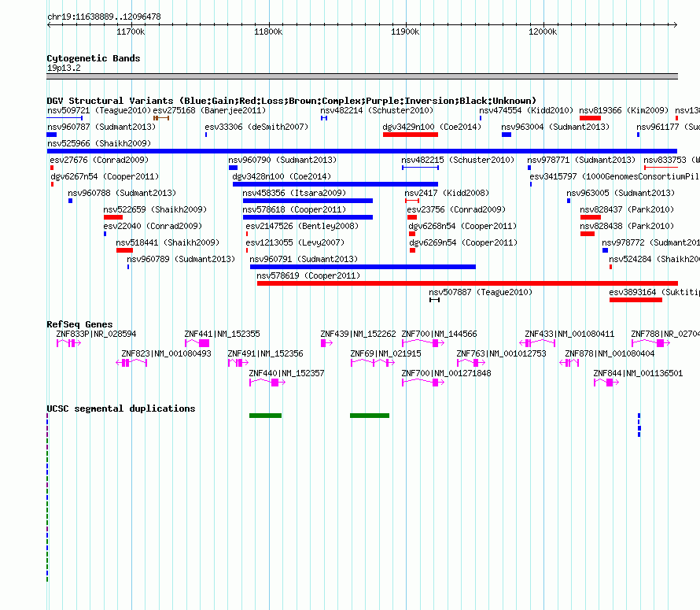The width and height of the screenshot is (700, 610).
Task: Select nsv819366 (Kim2009) label
Action: pyautogui.click(x=624, y=110)
